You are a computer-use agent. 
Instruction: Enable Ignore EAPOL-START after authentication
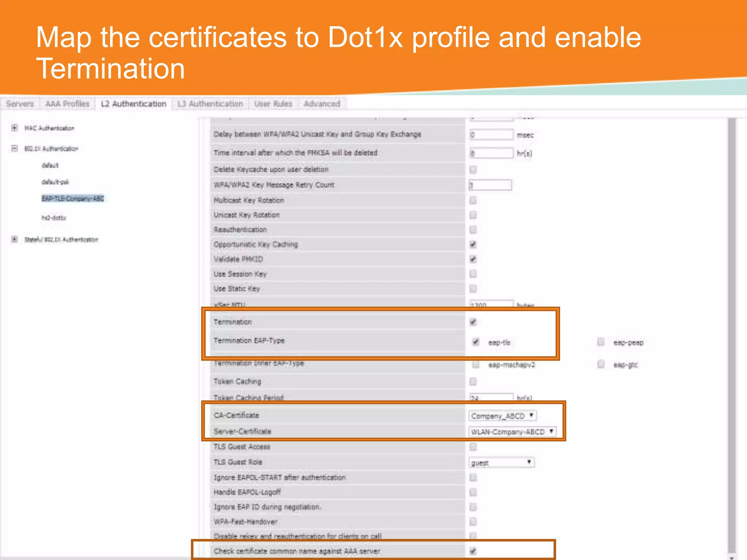coord(473,478)
